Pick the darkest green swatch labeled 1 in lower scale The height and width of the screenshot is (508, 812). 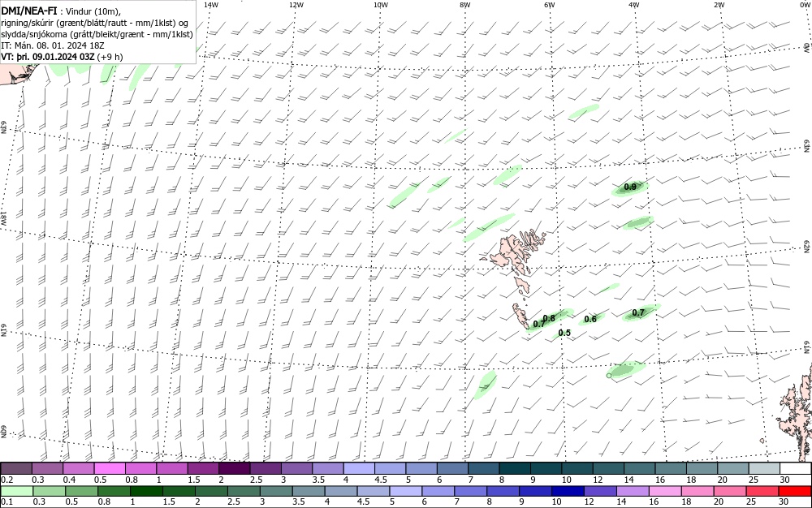146,491
